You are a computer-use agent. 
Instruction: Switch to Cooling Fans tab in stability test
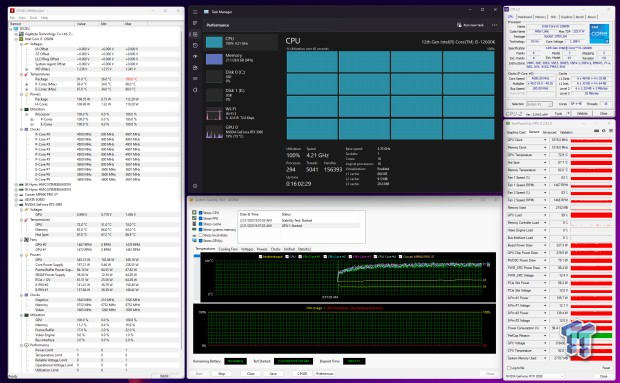(x=228, y=249)
